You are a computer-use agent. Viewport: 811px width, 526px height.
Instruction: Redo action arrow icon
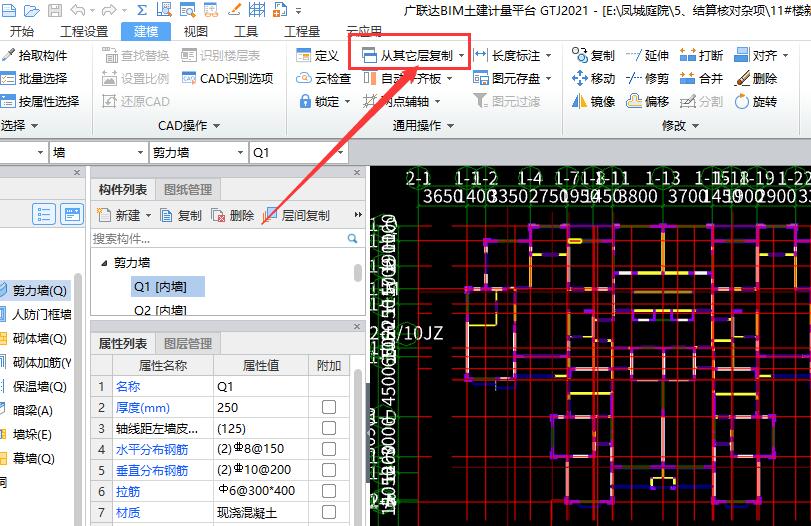[109, 10]
